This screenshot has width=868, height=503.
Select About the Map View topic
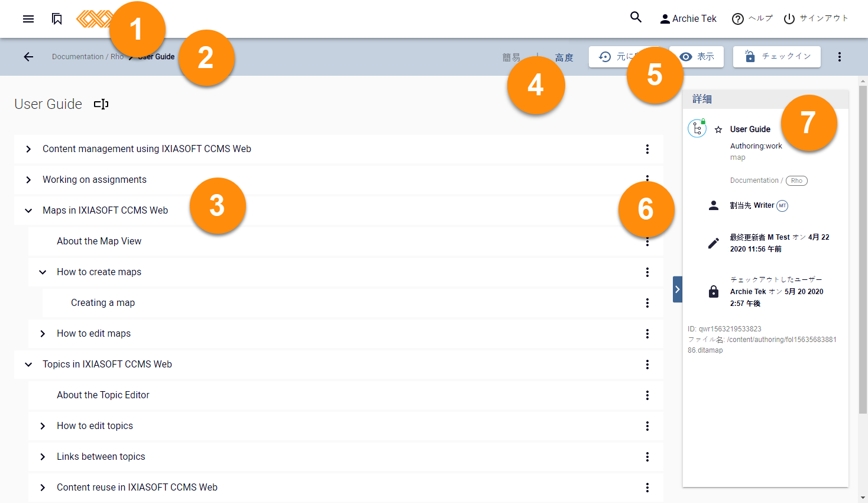point(99,241)
